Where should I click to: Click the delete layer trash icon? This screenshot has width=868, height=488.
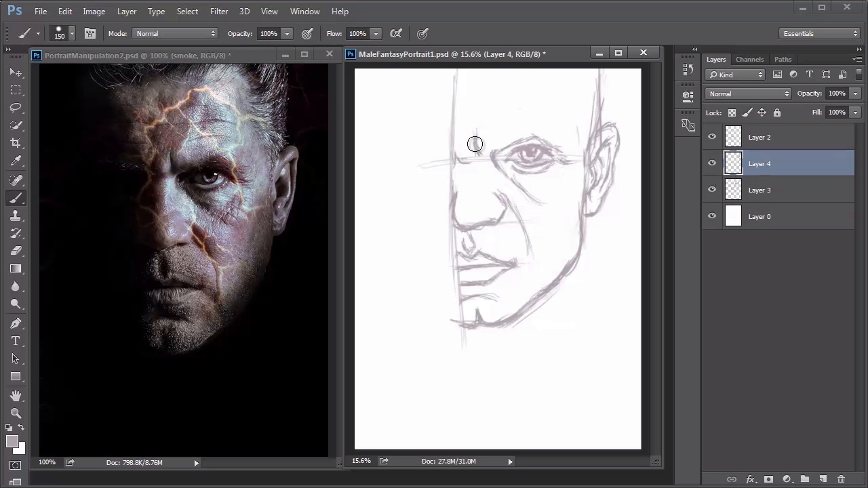(841, 479)
